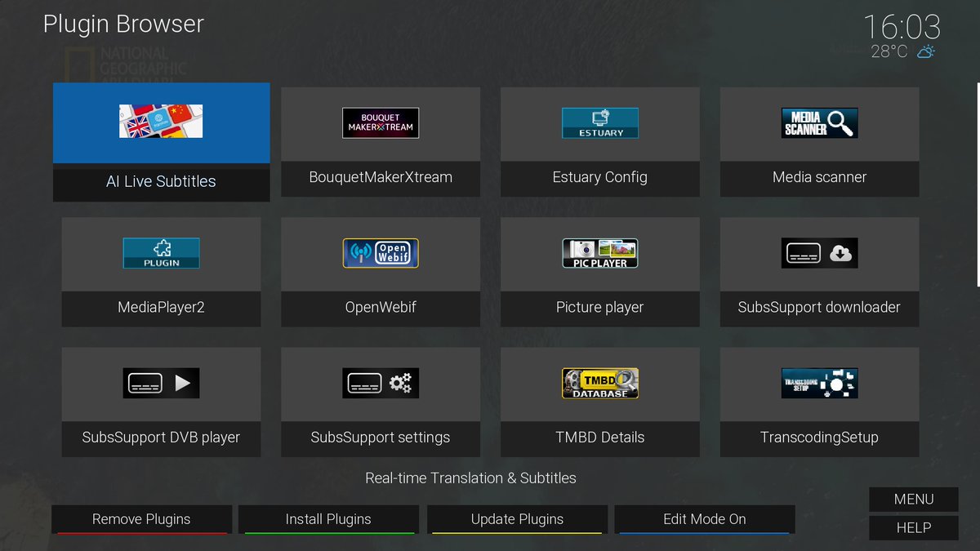Select the SubsSupport DVB player label
The height and width of the screenshot is (551, 980).
161,438
